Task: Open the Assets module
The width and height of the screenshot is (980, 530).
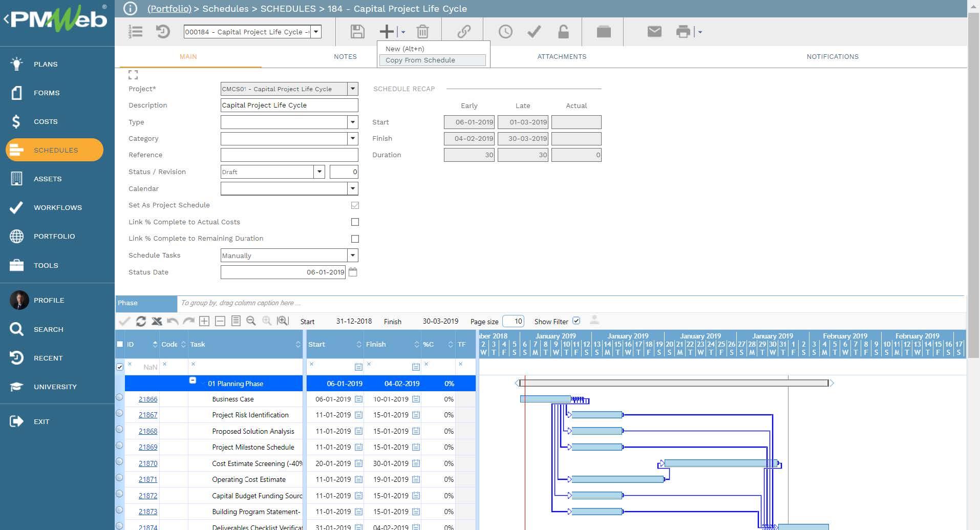Action: (x=47, y=179)
